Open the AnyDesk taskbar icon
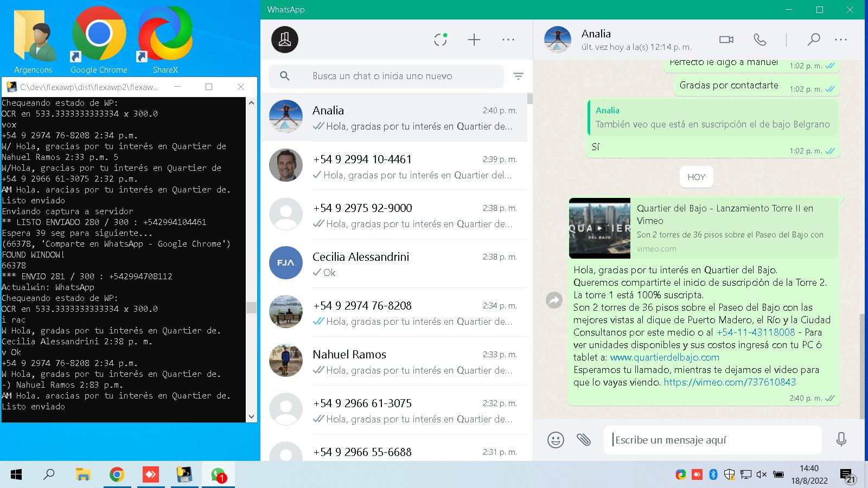Viewport: 868px width, 488px height. click(150, 475)
